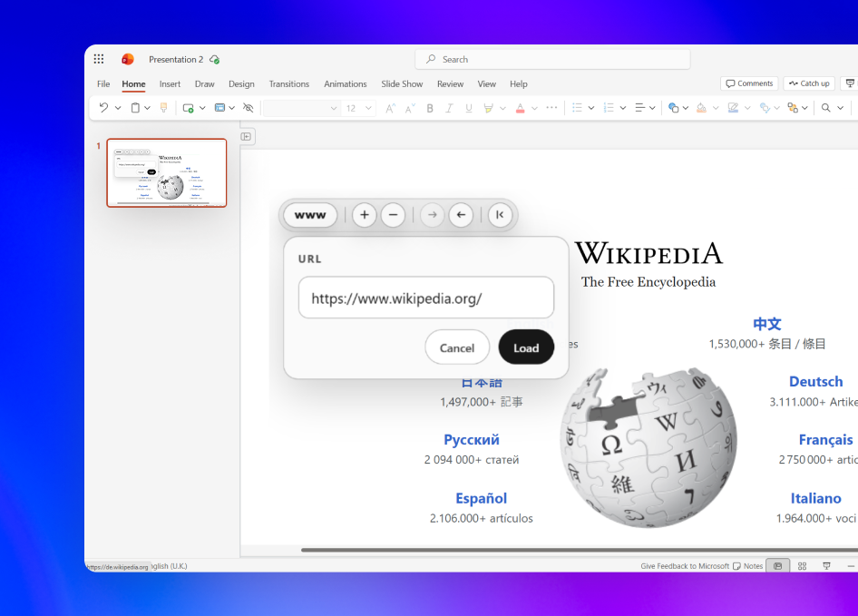The image size is (858, 616).
Task: Click the hide slide crossed-eye icon
Action: coord(248,108)
